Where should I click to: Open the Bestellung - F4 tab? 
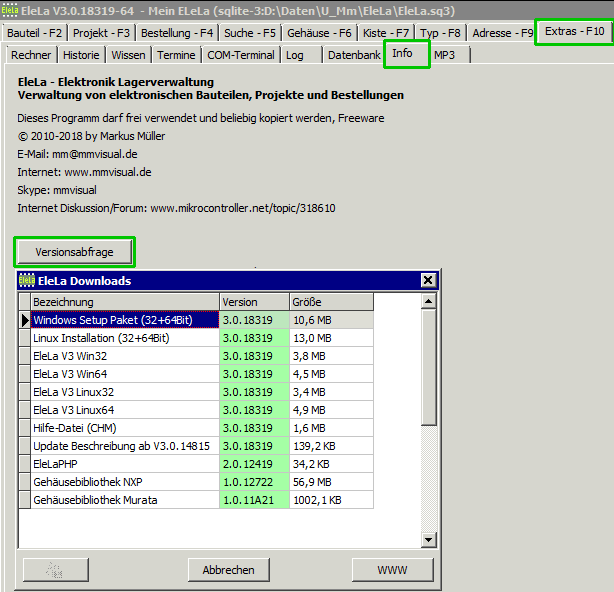(177, 33)
